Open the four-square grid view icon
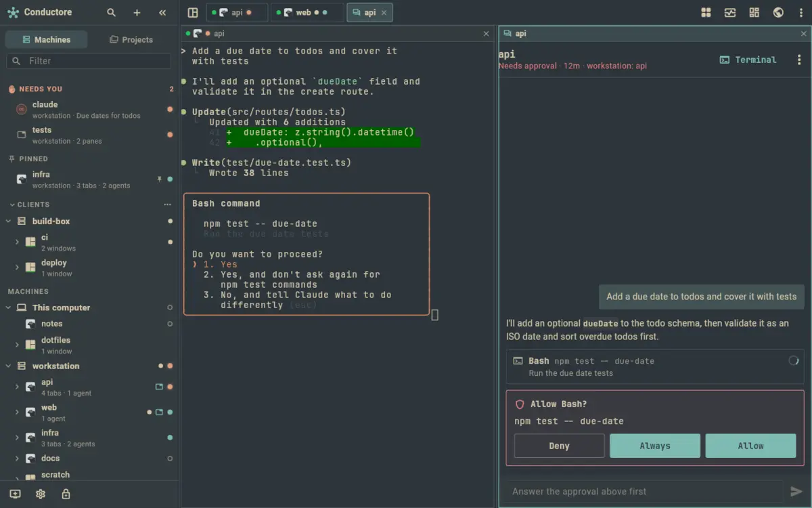The image size is (812, 508). 706,12
